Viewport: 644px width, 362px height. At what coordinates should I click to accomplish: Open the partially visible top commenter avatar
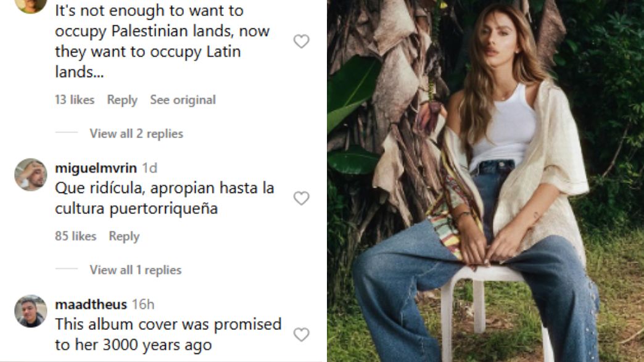click(31, 6)
